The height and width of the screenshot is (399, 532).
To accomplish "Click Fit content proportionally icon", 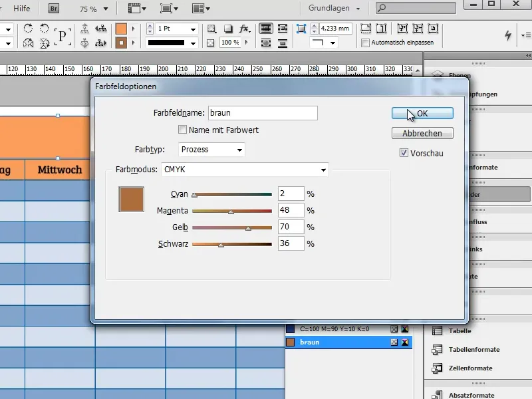I will (381, 29).
